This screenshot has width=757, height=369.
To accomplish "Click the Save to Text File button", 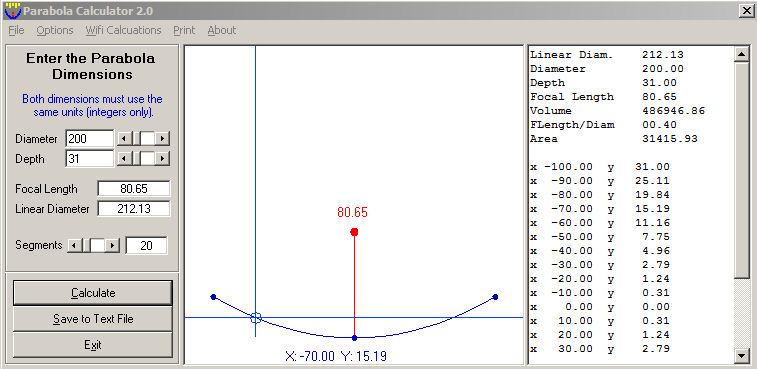I will pos(93,319).
